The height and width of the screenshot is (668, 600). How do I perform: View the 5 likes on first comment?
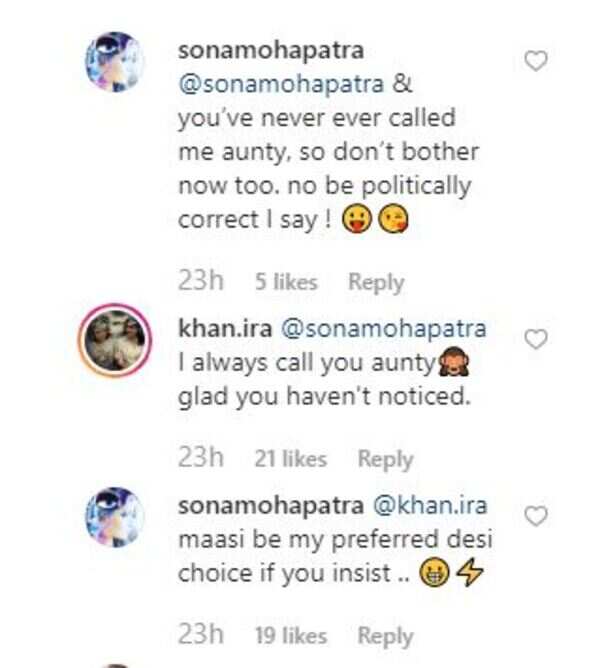point(285,283)
